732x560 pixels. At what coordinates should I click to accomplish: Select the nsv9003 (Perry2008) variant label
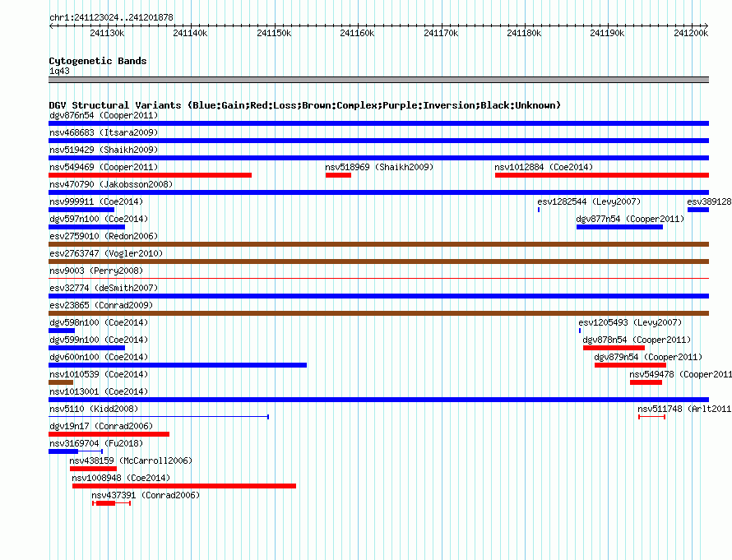coord(96,271)
